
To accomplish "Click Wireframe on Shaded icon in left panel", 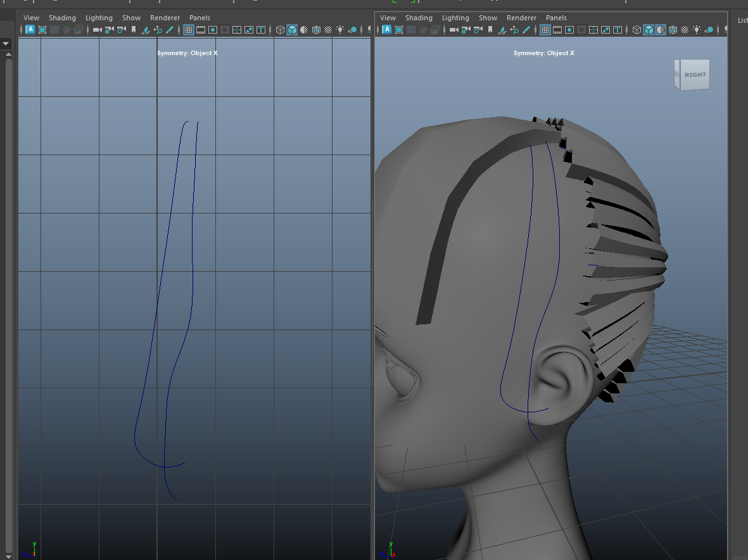I will coord(316,30).
